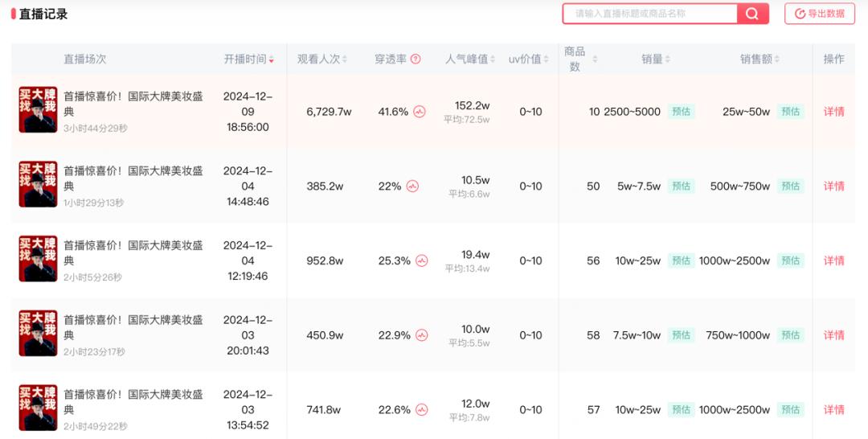Image resolution: width=868 pixels, height=439 pixels.
Task: Click thumbnail of the 12:19:46 livestream
Action: [38, 259]
